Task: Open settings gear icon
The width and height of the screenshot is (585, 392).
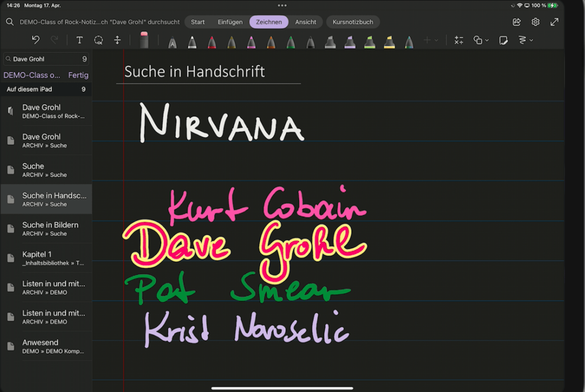Action: pyautogui.click(x=535, y=22)
